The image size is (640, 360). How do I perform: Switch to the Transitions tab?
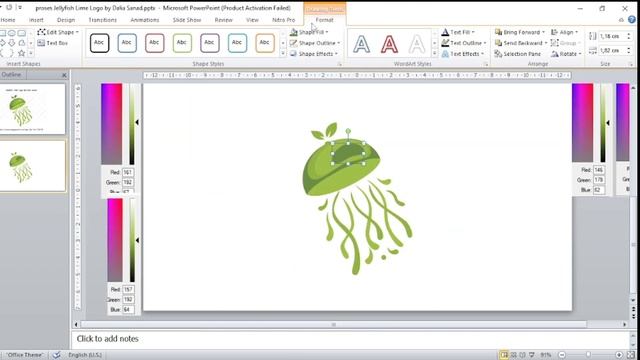pyautogui.click(x=102, y=20)
